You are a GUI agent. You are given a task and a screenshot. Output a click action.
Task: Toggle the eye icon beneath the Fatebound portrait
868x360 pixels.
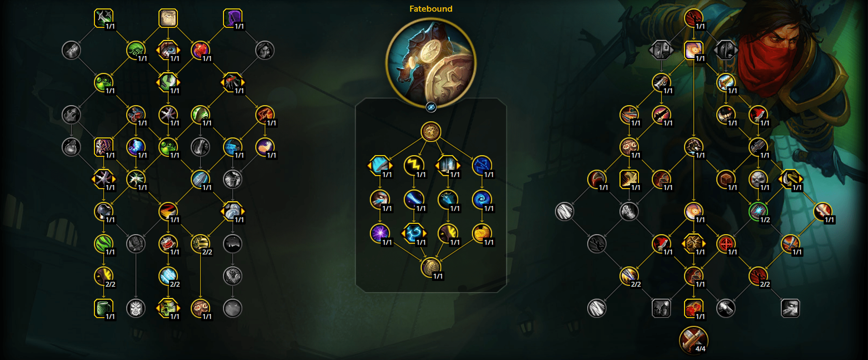click(431, 107)
